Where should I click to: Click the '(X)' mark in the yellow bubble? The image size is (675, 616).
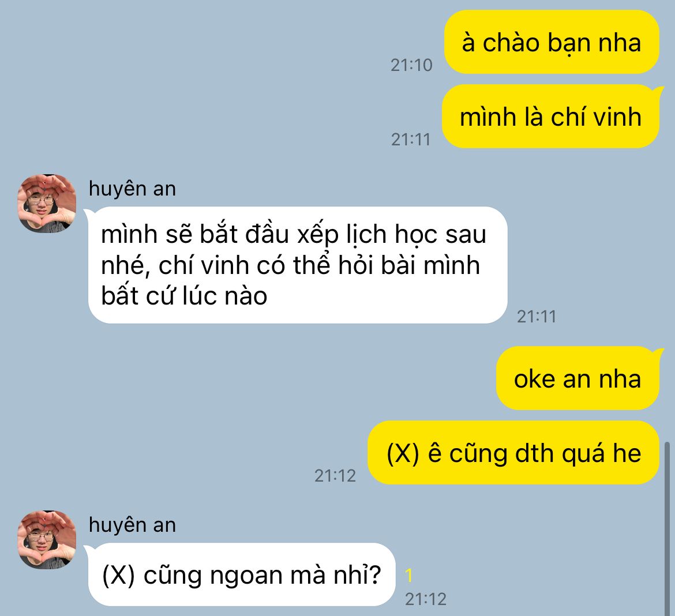[403, 454]
